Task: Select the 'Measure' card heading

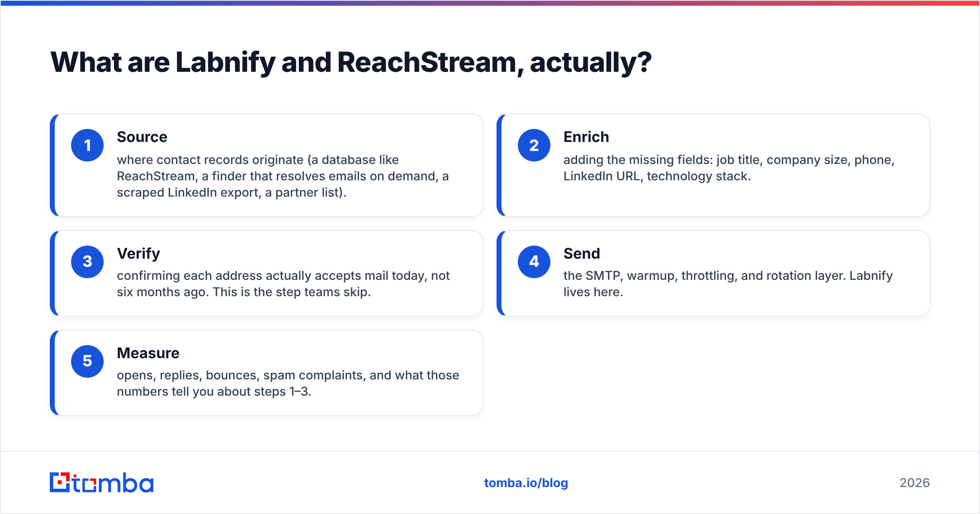Action: [x=148, y=353]
